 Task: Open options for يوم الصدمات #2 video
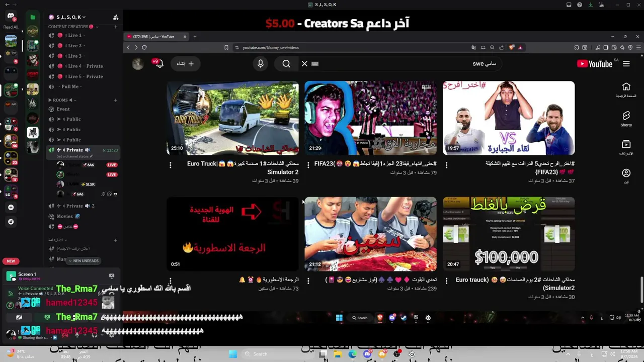coord(446,281)
